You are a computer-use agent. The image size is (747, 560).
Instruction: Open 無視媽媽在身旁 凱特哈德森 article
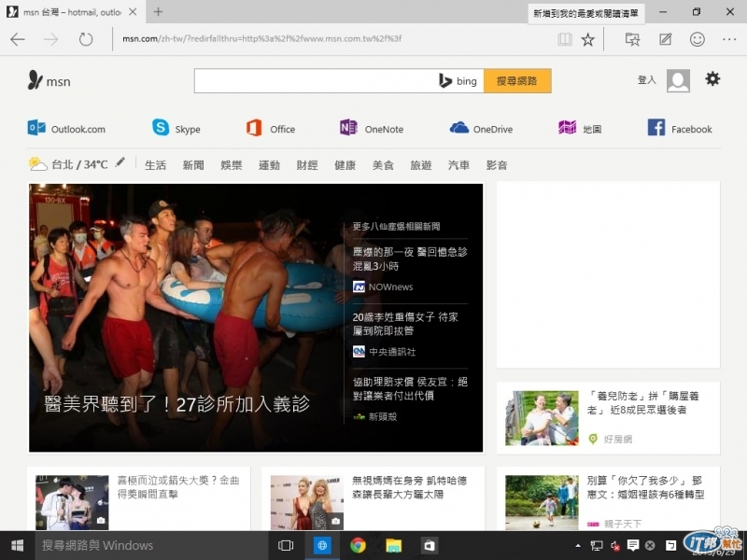pyautogui.click(x=409, y=487)
